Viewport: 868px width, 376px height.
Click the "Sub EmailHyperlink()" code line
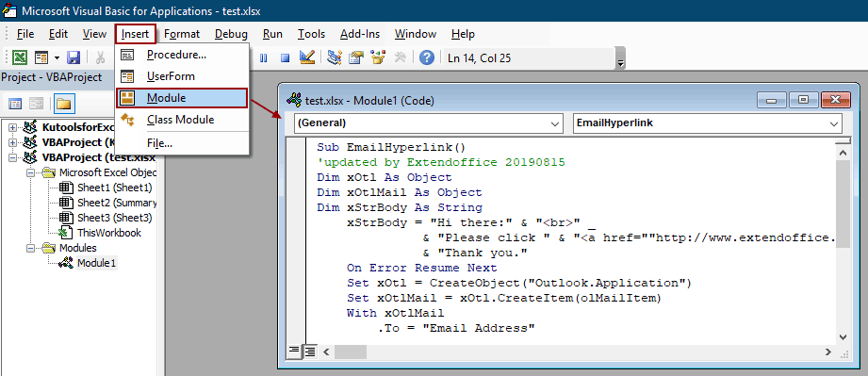tap(391, 147)
